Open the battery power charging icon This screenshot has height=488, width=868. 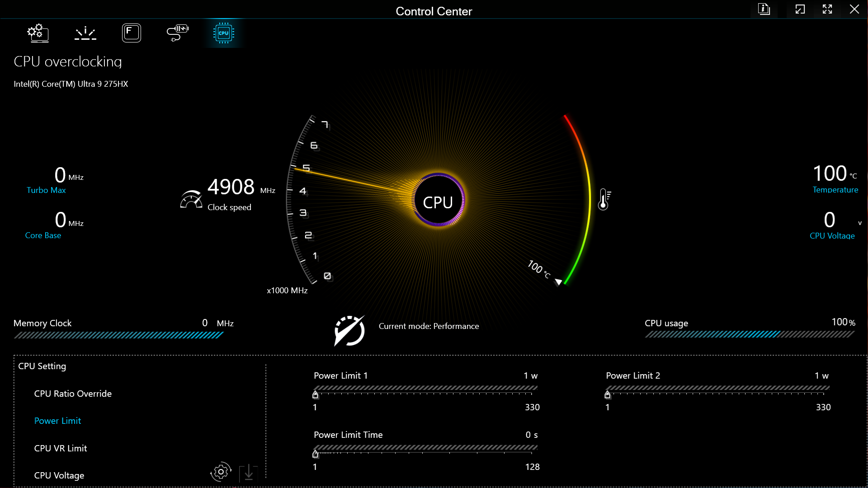coord(178,33)
